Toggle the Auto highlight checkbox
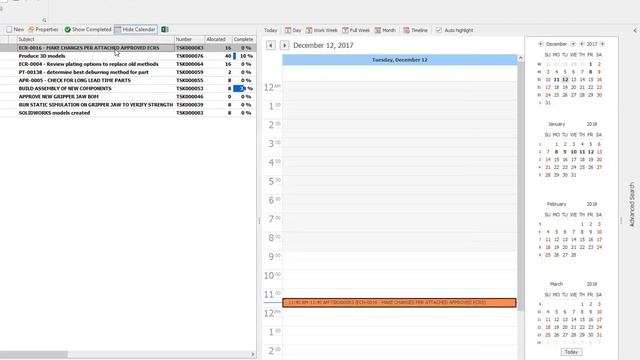 [439, 30]
